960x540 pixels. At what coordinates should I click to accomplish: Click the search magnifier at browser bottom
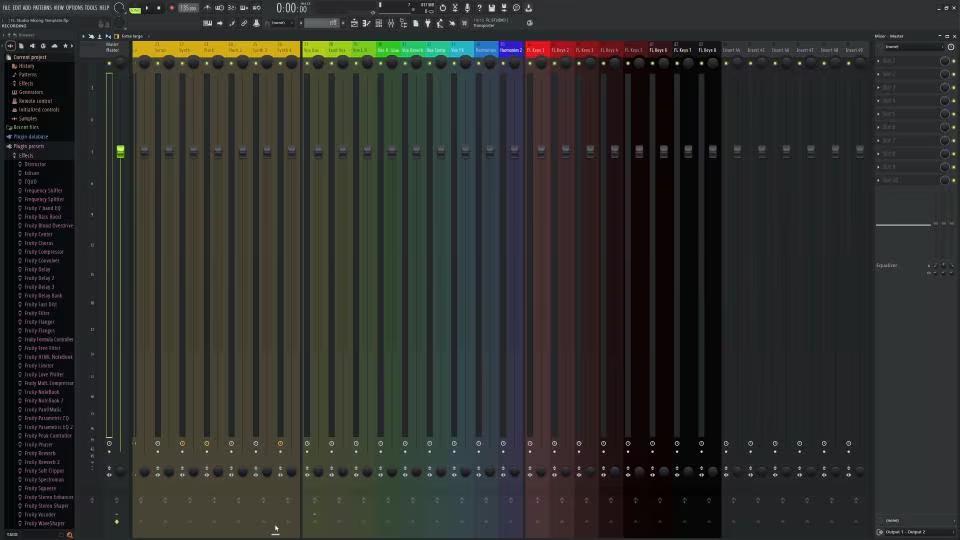[x=69, y=534]
